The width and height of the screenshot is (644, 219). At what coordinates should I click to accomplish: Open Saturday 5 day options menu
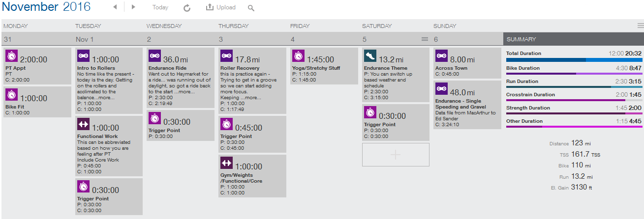point(425,39)
